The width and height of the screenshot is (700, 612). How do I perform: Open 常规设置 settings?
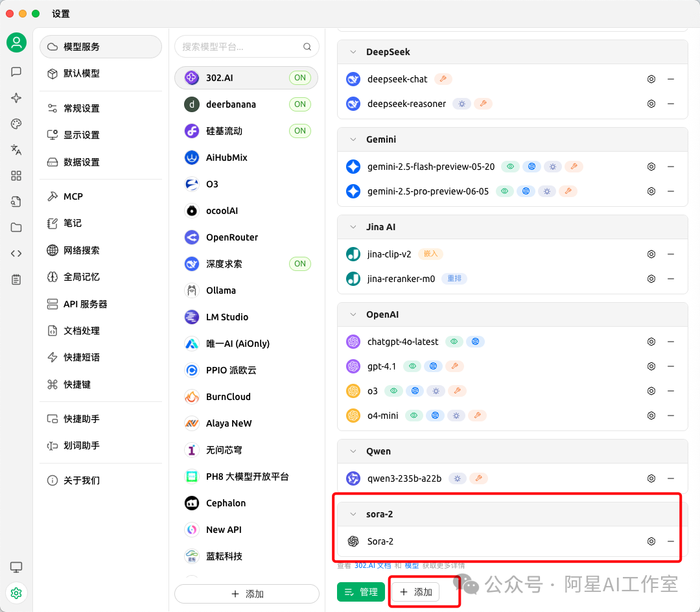pos(101,108)
